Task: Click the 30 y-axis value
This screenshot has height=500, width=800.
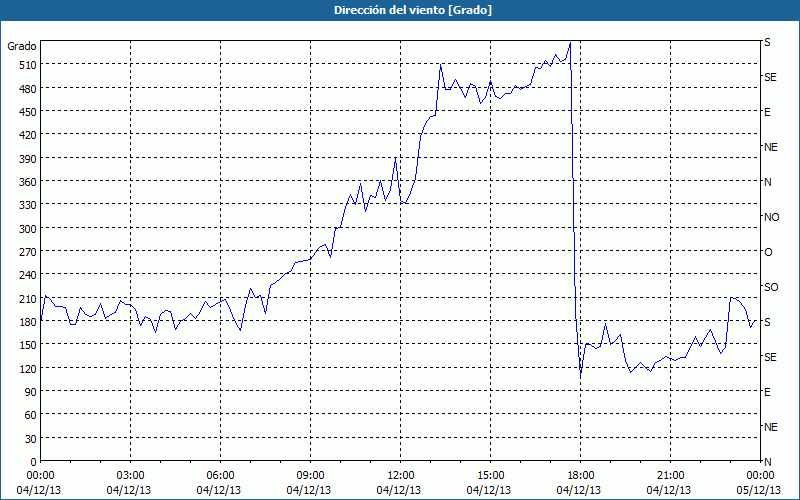Action: tap(31, 439)
